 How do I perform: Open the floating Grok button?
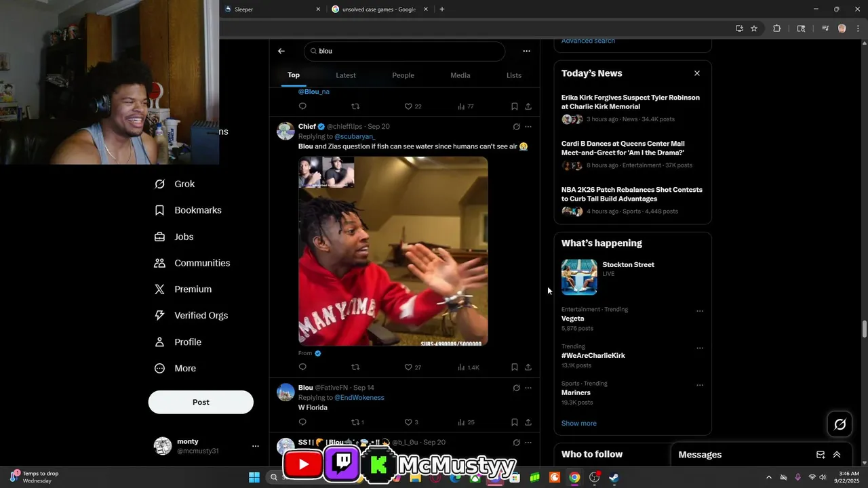pyautogui.click(x=840, y=424)
